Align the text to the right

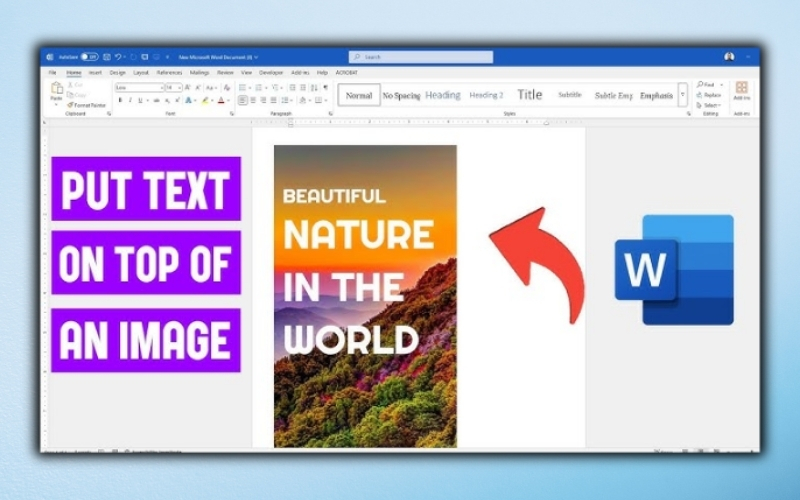pyautogui.click(x=263, y=101)
